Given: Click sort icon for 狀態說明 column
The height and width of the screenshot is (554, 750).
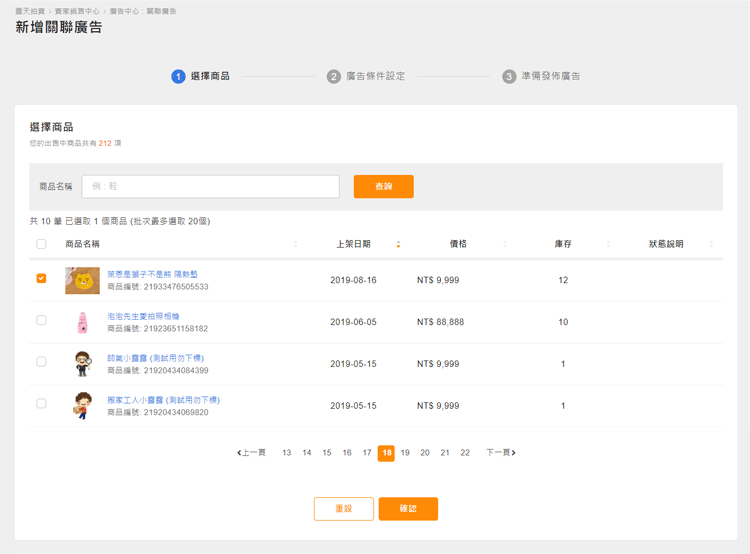Looking at the screenshot, I should point(711,244).
